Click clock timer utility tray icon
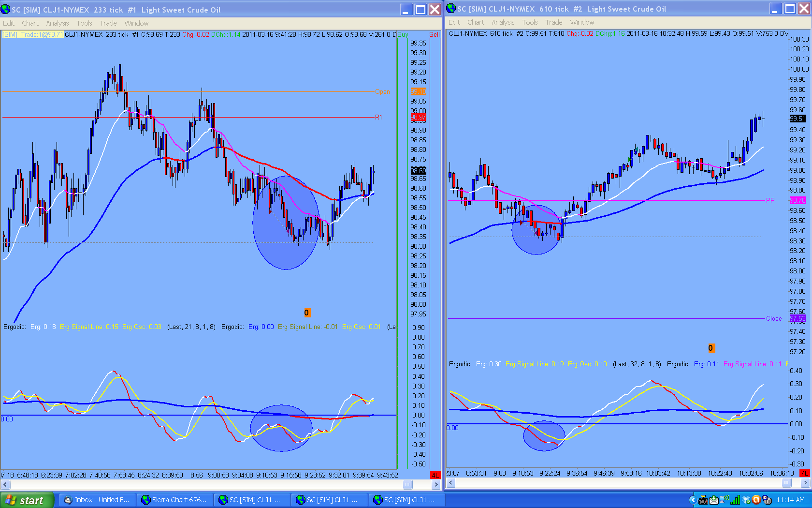Image resolution: width=812 pixels, height=508 pixels. [x=767, y=500]
